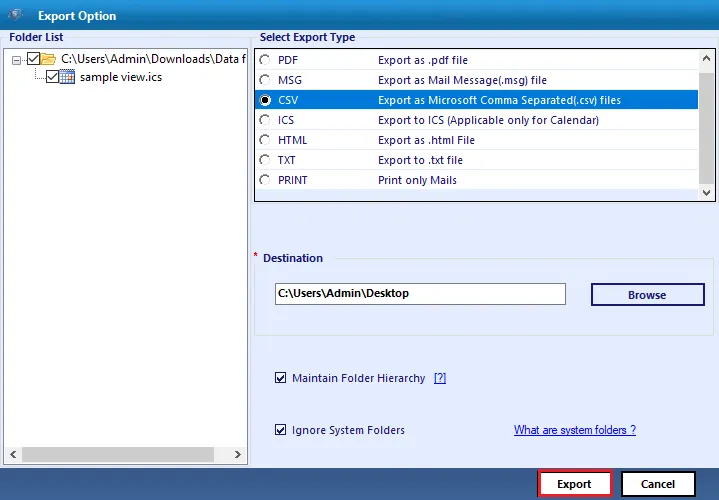Viewport: 719px width, 500px height.
Task: Click 'Export to .txt file' description
Action: click(420, 160)
